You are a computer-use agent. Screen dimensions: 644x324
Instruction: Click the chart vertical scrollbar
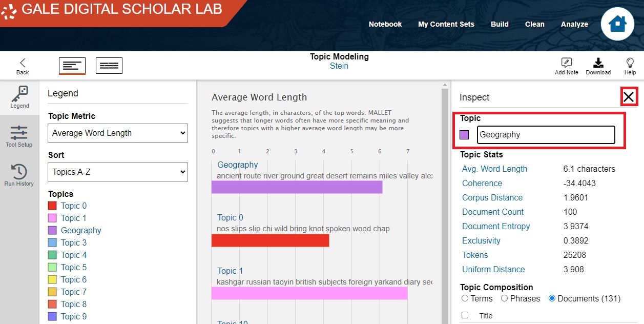tap(444, 205)
